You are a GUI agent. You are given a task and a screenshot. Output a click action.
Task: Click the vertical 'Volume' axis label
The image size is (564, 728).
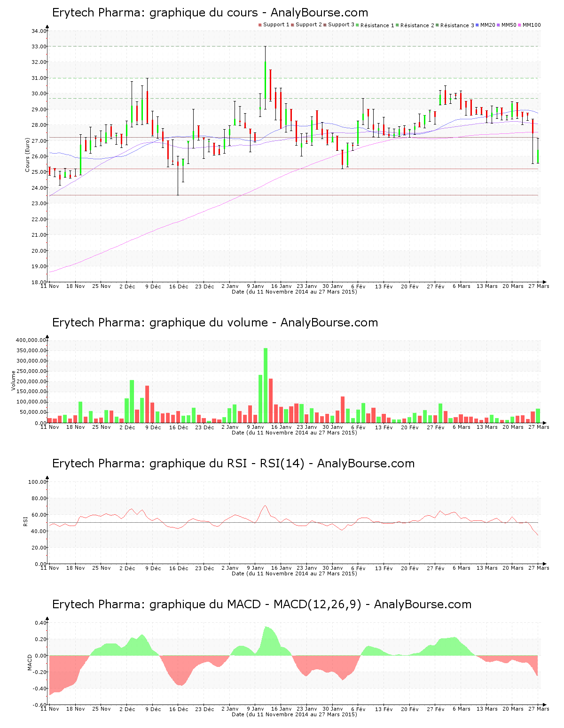(x=14, y=380)
